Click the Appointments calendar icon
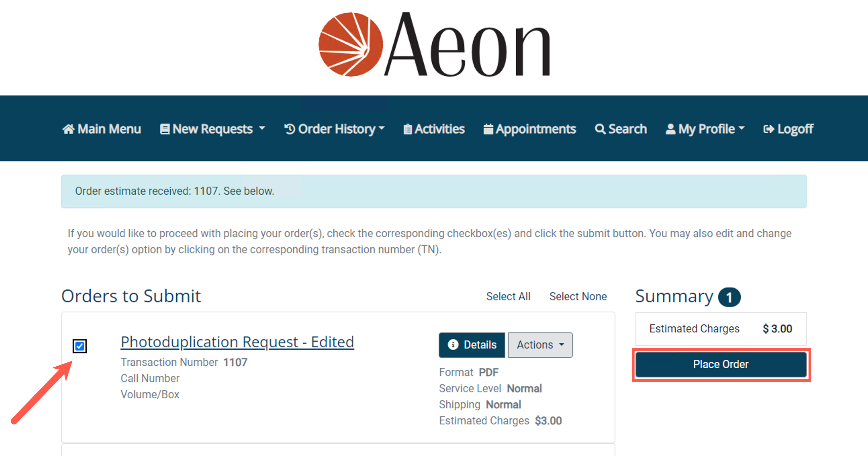This screenshot has height=456, width=868. point(488,129)
